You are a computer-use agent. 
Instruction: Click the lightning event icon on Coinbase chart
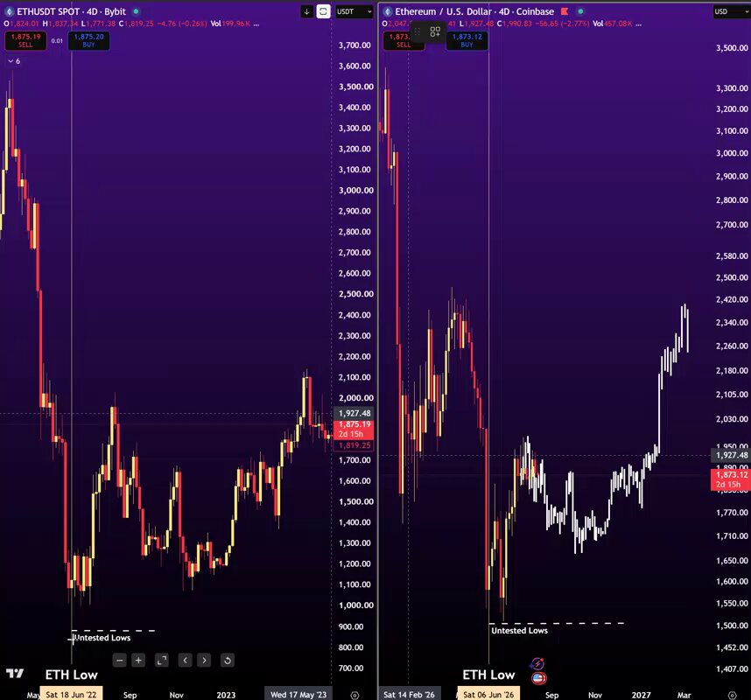tap(537, 663)
